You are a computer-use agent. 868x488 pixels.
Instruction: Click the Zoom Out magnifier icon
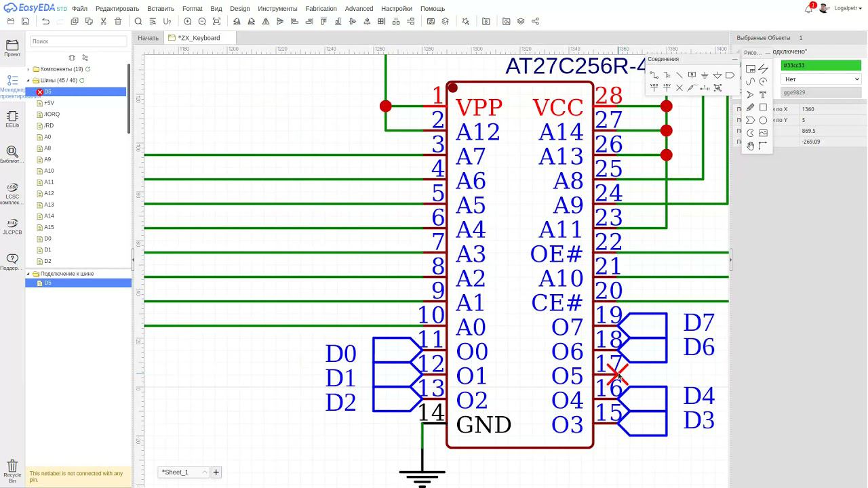coord(202,22)
